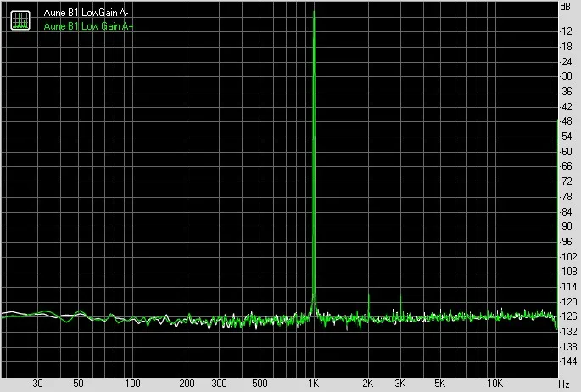Select the legend entry "Aune B1 LowGain A-"
Screen dimensions: 581x392
click(x=86, y=13)
